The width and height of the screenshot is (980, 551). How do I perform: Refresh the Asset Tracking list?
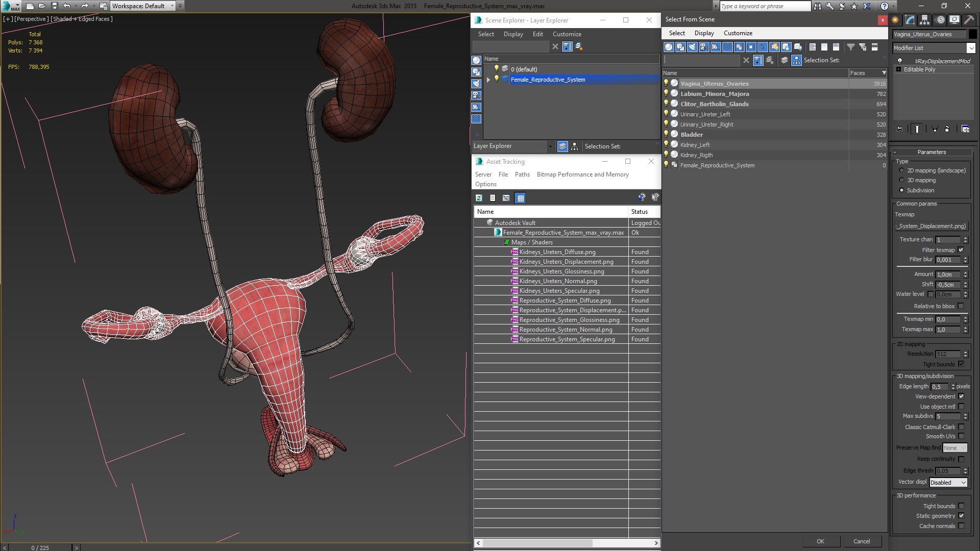coord(479,198)
